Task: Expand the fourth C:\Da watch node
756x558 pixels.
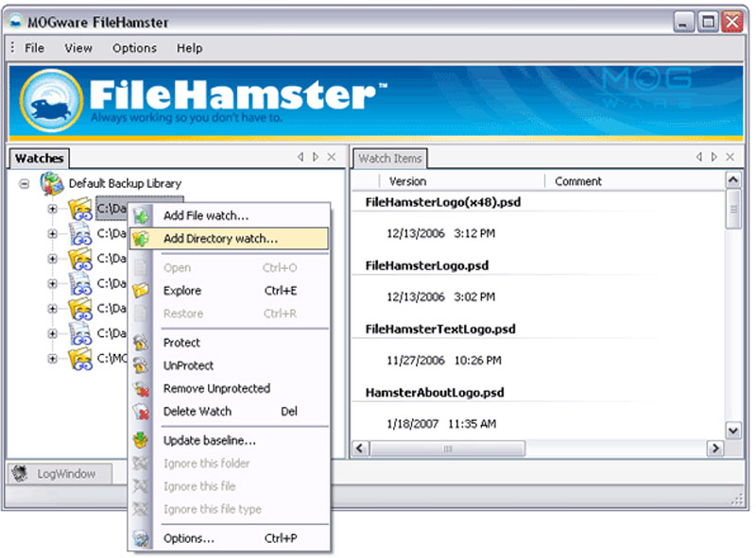Action: tap(53, 284)
